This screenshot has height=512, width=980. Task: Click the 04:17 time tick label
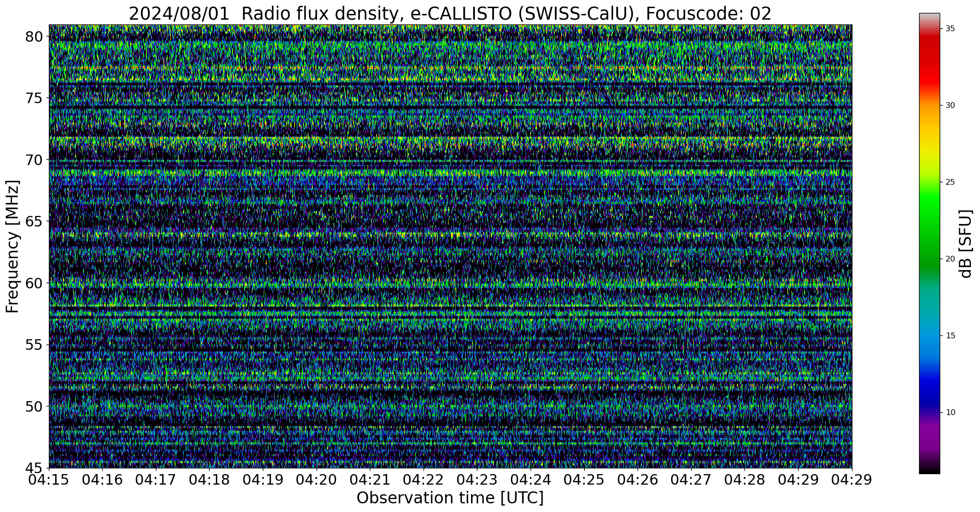[156, 479]
